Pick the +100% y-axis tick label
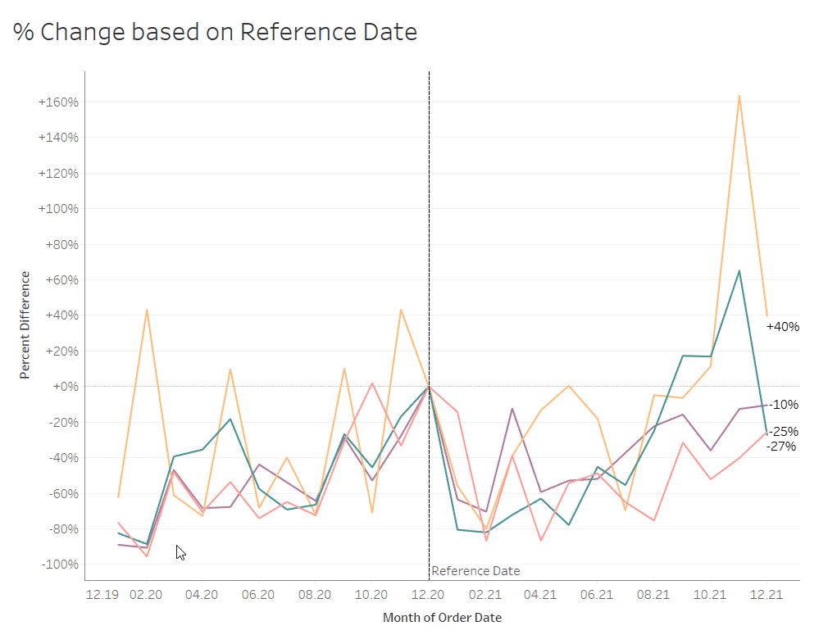This screenshot has height=644, width=828. (x=58, y=209)
